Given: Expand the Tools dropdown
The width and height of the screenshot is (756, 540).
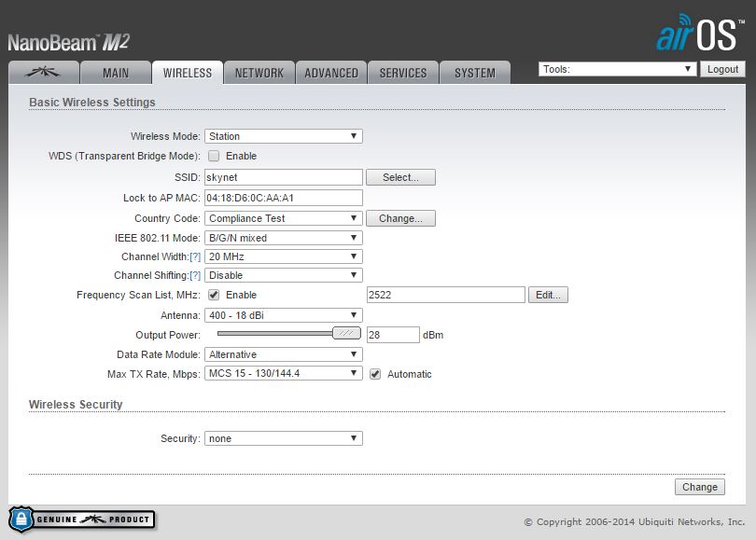Looking at the screenshot, I should click(618, 69).
